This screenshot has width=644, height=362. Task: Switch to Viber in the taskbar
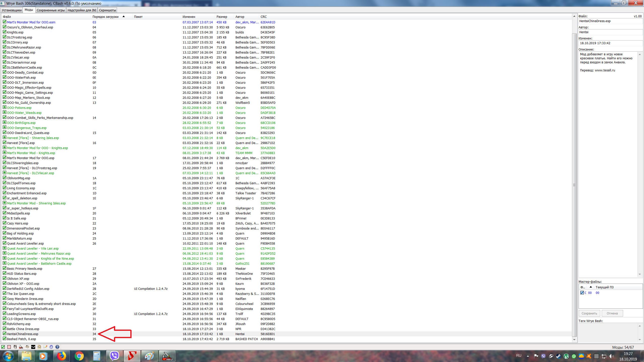click(x=114, y=356)
